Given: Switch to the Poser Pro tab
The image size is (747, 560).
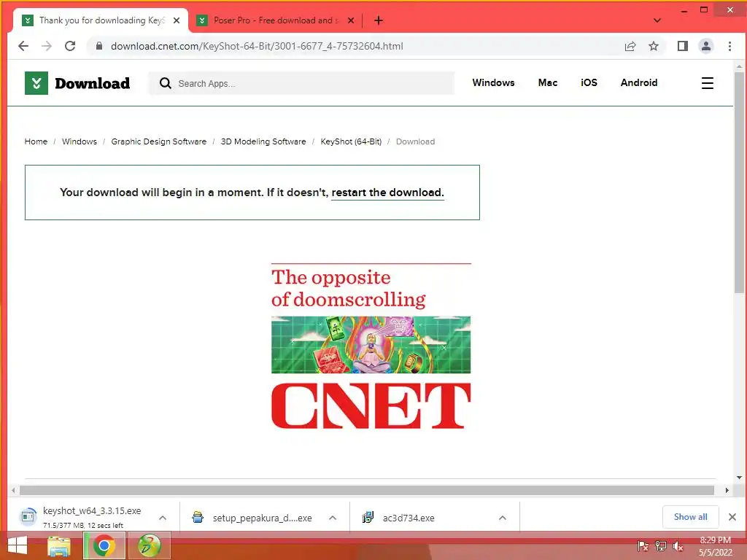Looking at the screenshot, I should [x=275, y=20].
